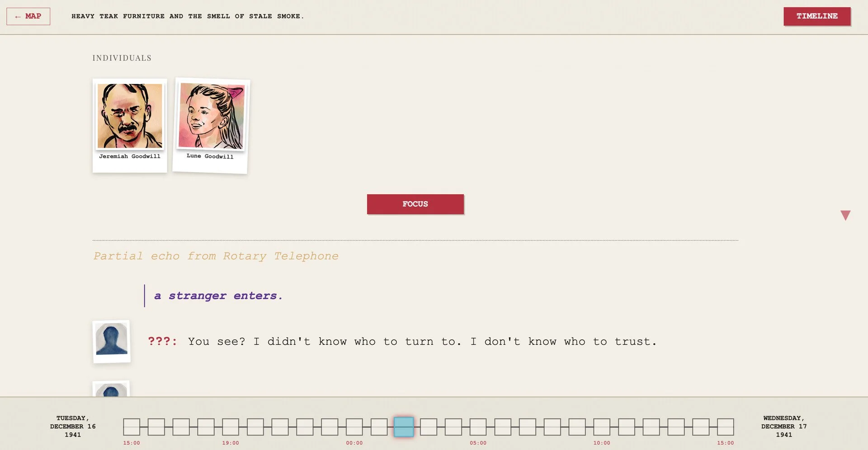
Task: Click the unknown speaker silhouette beside ???
Action: [111, 341]
